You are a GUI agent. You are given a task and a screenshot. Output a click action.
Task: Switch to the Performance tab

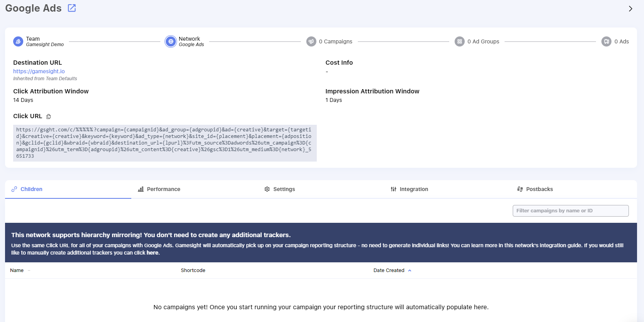(x=194, y=189)
